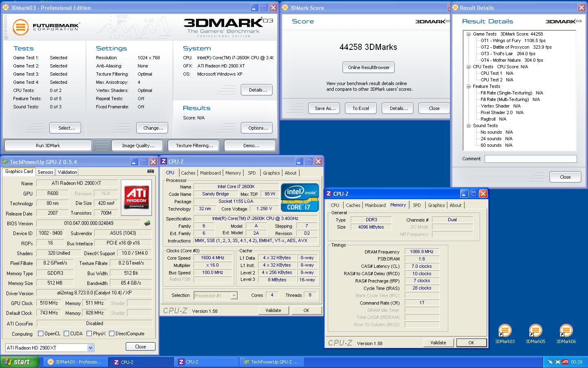Collapse the Sound Tests tree node

tap(469, 126)
